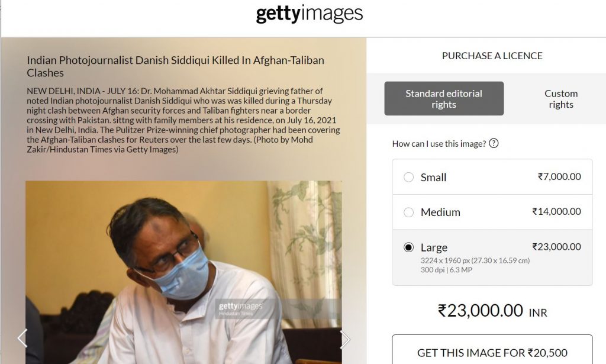This screenshot has width=606, height=364.
Task: Choose the Medium size radio button
Action: [x=408, y=212]
